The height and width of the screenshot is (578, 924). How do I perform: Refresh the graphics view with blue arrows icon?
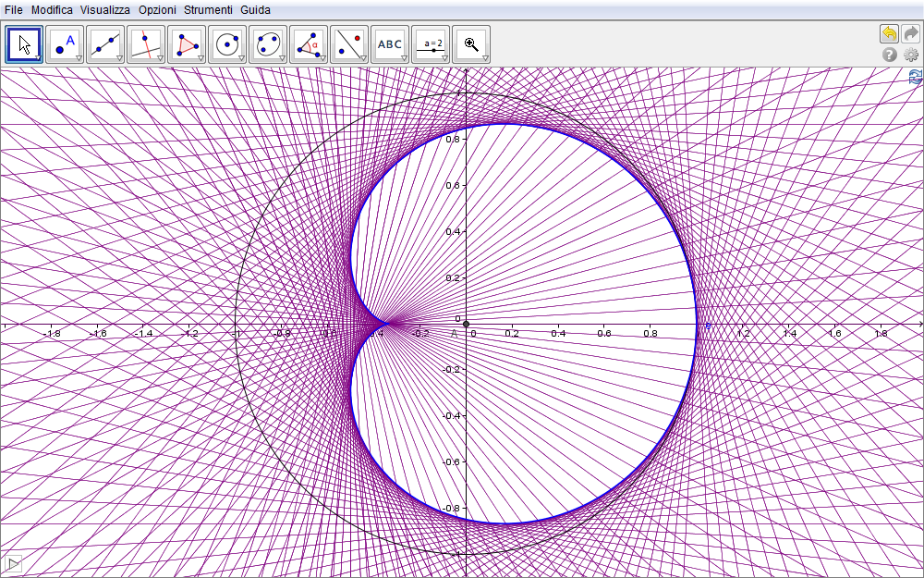pyautogui.click(x=916, y=77)
